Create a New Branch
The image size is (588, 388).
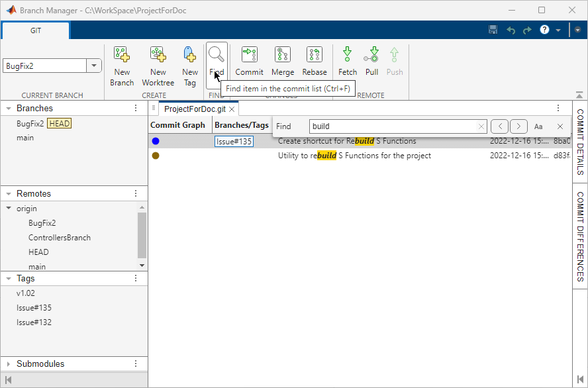click(122, 64)
